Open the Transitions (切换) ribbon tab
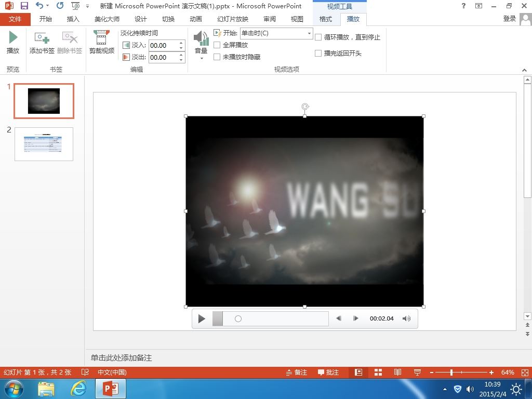 coord(168,19)
